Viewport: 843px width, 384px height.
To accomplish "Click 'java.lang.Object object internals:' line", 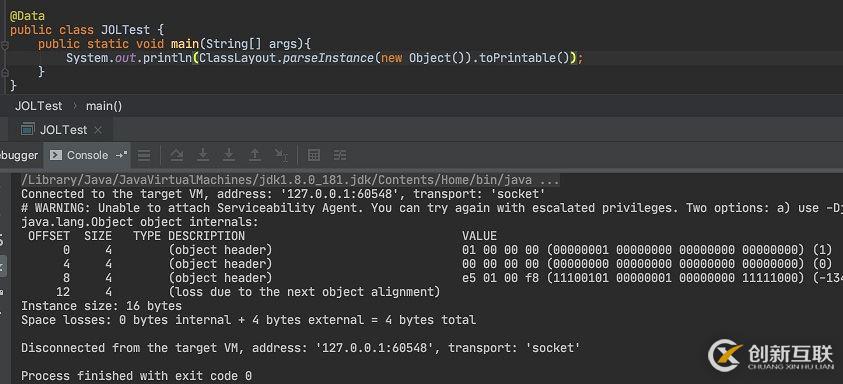I will (140, 222).
